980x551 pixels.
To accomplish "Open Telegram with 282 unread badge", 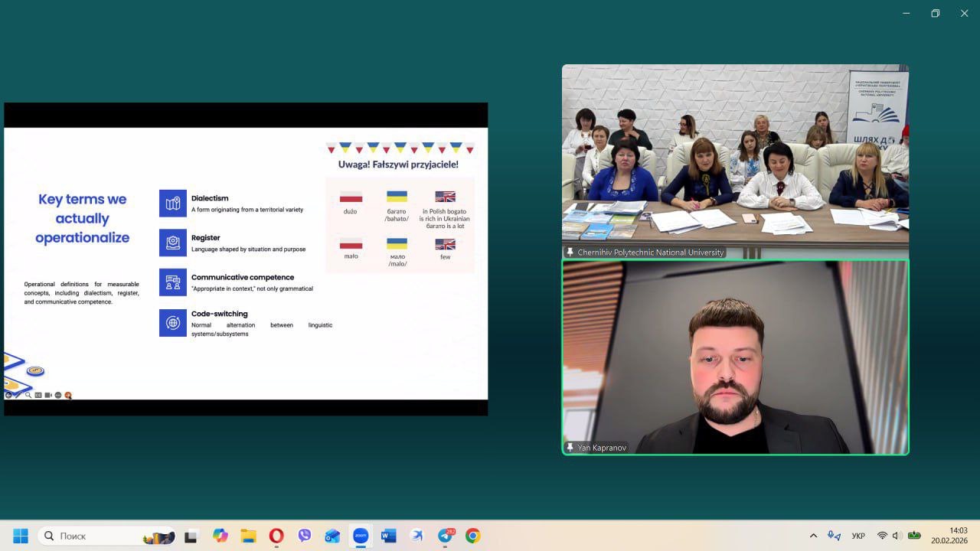I will 446,536.
